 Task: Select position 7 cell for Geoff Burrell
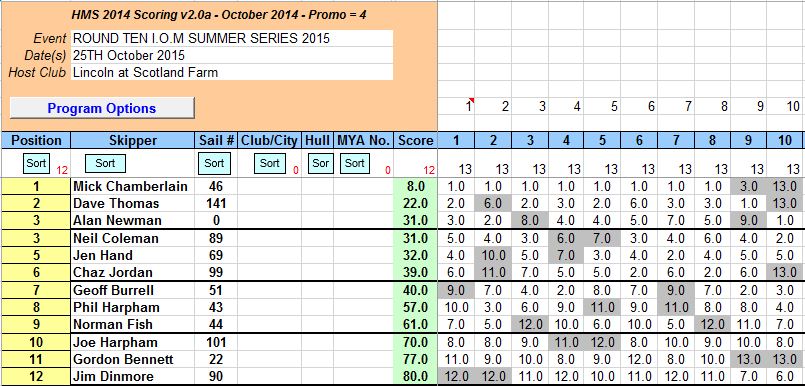(x=36, y=291)
